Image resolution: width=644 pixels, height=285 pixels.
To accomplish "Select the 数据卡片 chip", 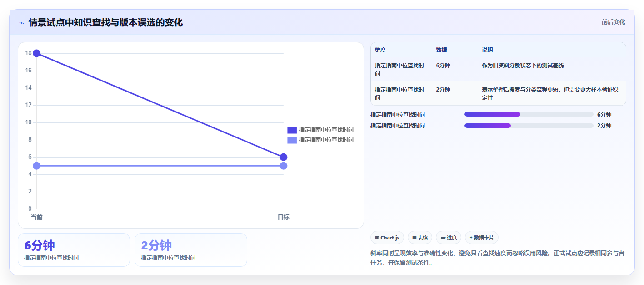I will click(482, 238).
